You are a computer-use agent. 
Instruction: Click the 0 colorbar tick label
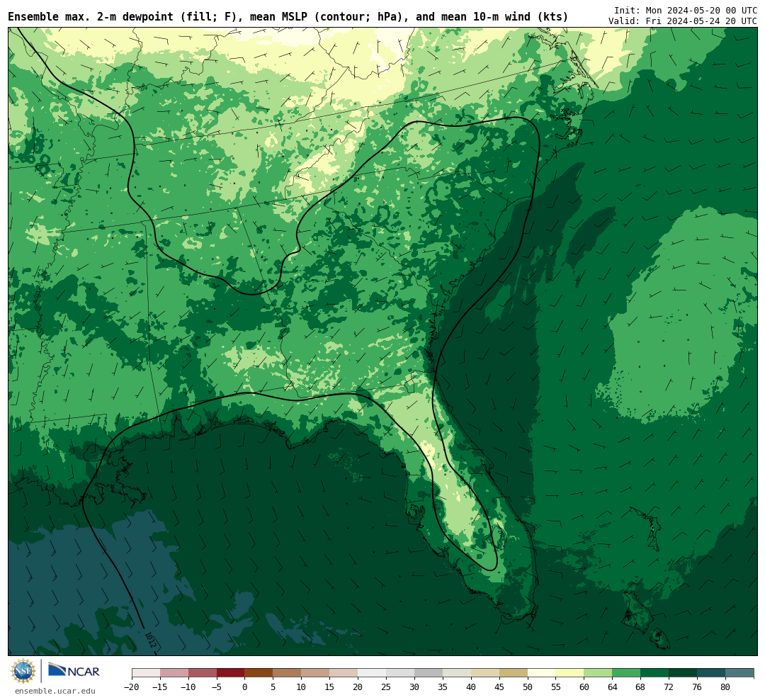[245, 687]
